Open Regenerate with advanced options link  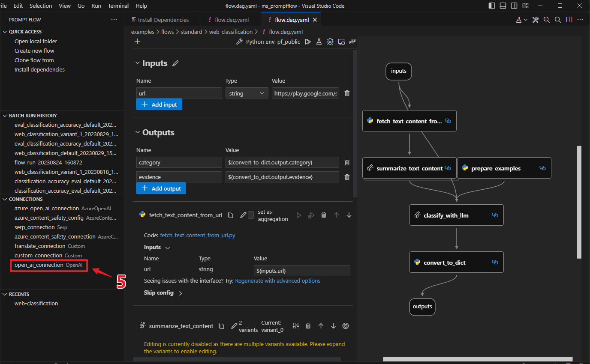(x=277, y=280)
